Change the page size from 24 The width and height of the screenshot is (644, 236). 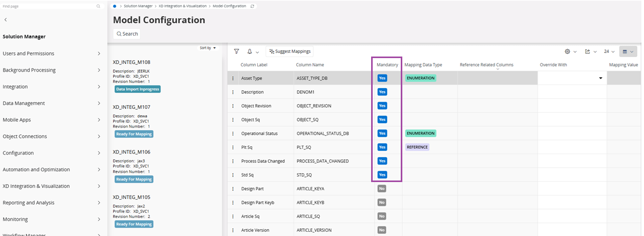click(609, 51)
